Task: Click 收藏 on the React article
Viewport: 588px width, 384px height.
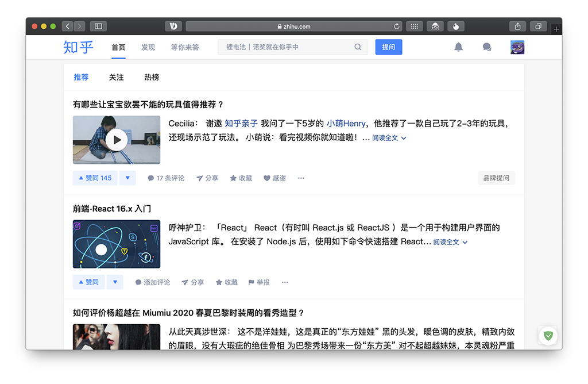Action: tap(226, 282)
